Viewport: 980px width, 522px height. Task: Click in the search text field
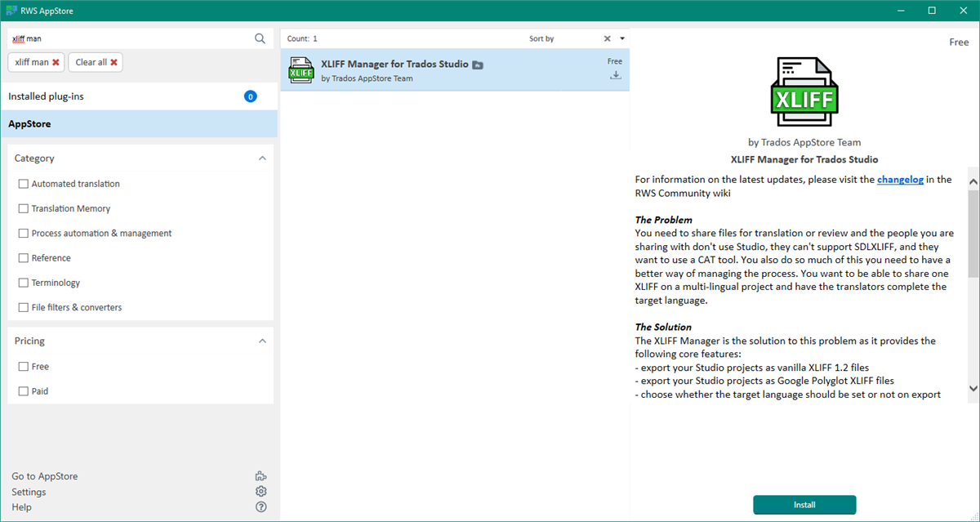[131, 38]
